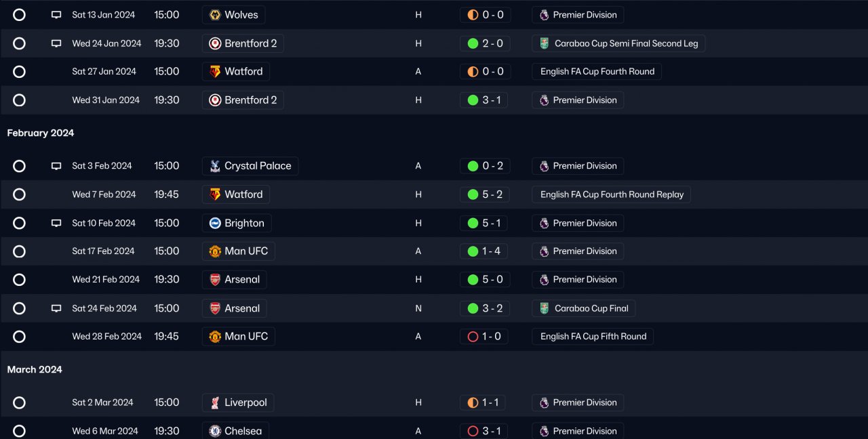Open English FA Cup Fourth Round Replay competition
The image size is (868, 439).
(x=612, y=194)
